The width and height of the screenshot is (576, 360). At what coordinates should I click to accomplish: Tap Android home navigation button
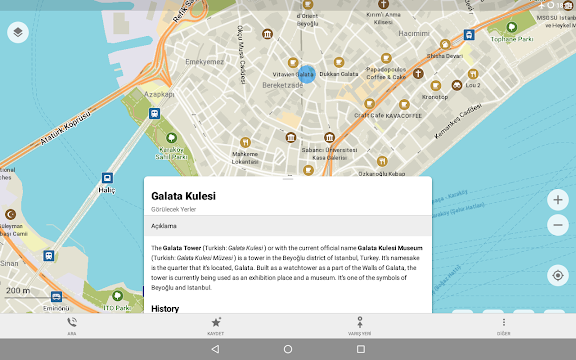288,349
